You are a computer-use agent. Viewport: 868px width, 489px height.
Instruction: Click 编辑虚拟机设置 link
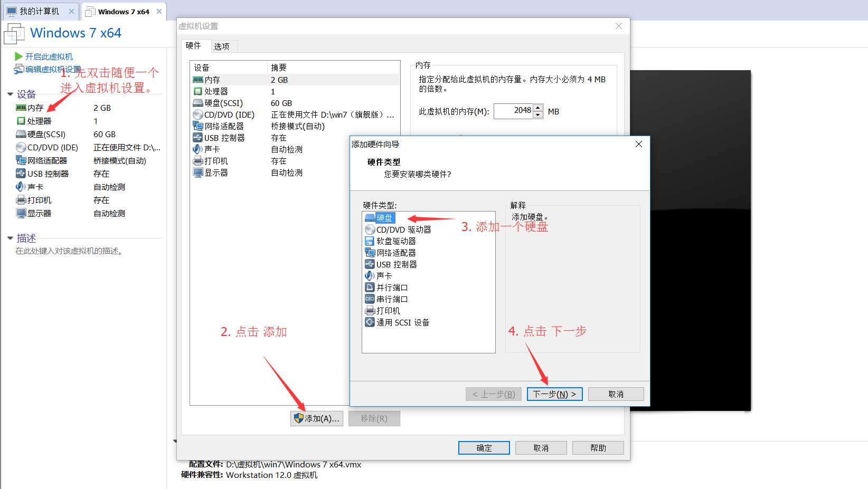[53, 69]
